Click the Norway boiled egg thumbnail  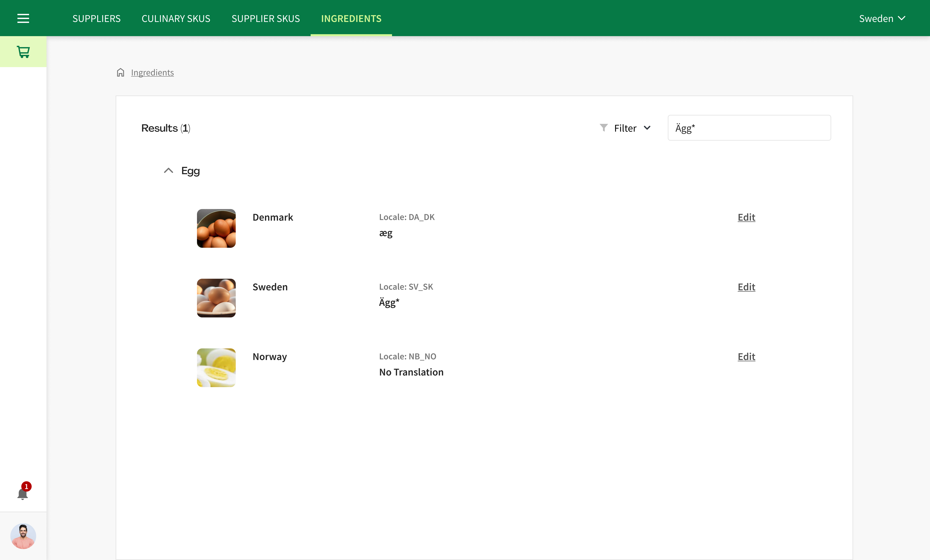point(216,367)
